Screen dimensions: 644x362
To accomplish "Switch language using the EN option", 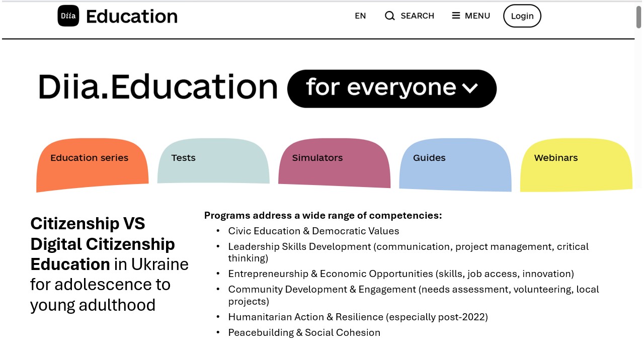I will click(x=360, y=16).
